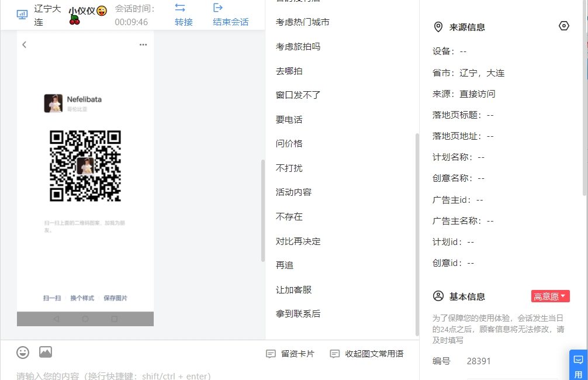The width and height of the screenshot is (588, 380).
Task: Open the 高意愿 intent dropdown
Action: [550, 296]
